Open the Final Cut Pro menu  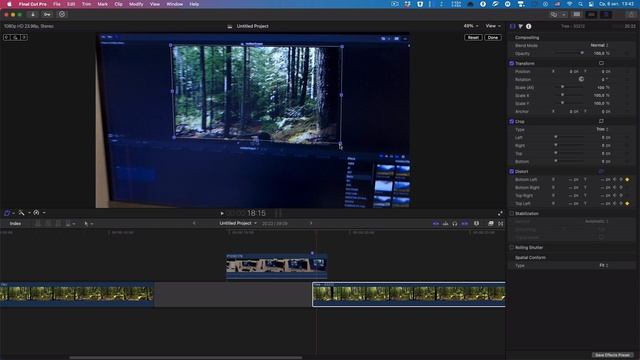[x=33, y=4]
